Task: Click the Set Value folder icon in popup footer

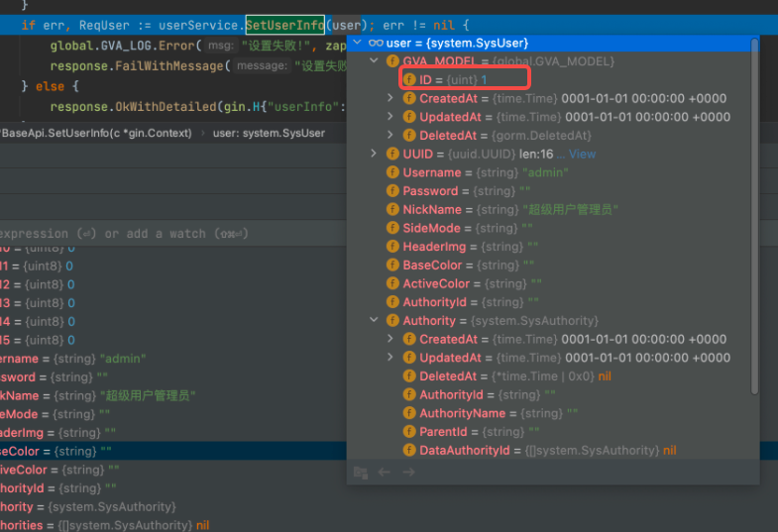Action: click(x=361, y=473)
